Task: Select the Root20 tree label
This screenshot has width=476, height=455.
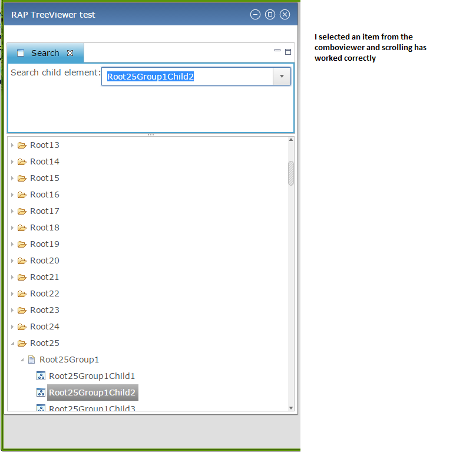Action: 45,261
